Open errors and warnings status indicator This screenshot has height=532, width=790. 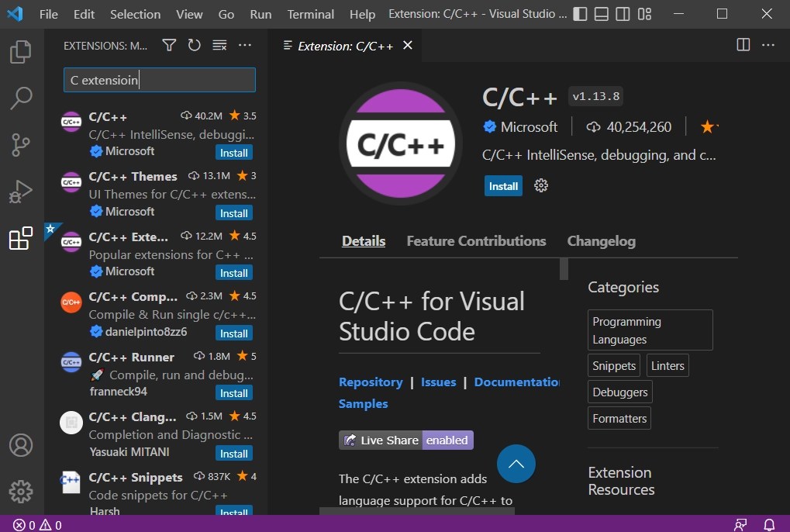(36, 525)
